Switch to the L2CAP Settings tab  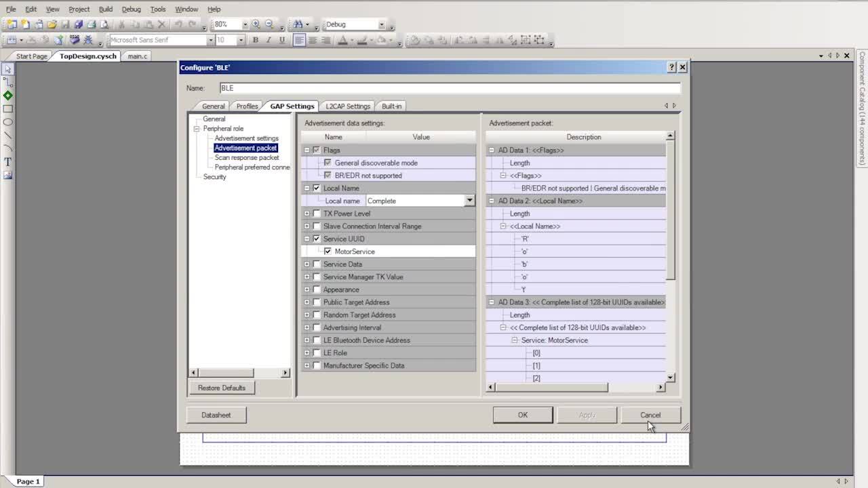pyautogui.click(x=348, y=106)
